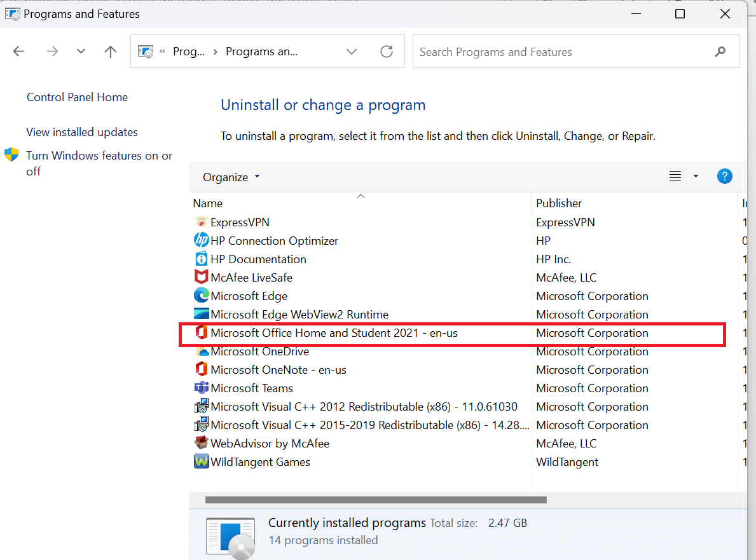Click the 'Prog...' breadcrumb segment

[x=188, y=51]
